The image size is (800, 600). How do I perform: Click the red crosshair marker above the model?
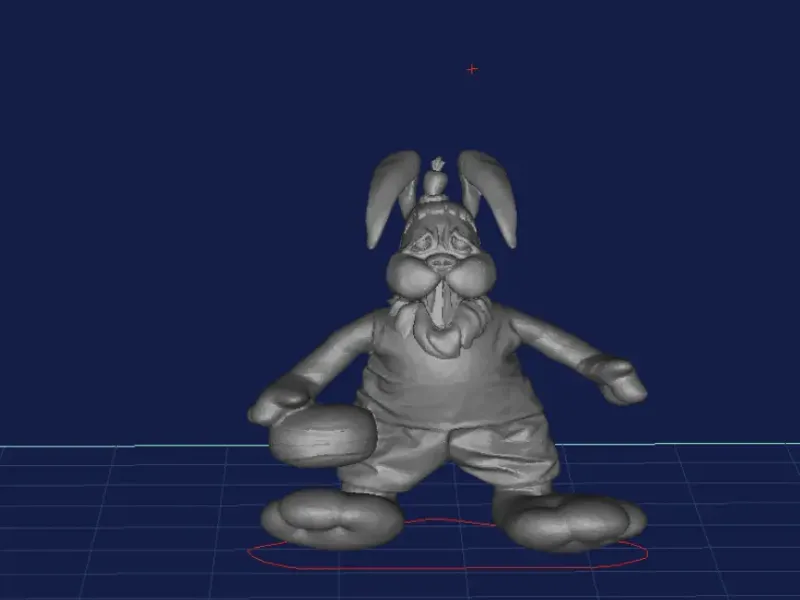tap(472, 69)
